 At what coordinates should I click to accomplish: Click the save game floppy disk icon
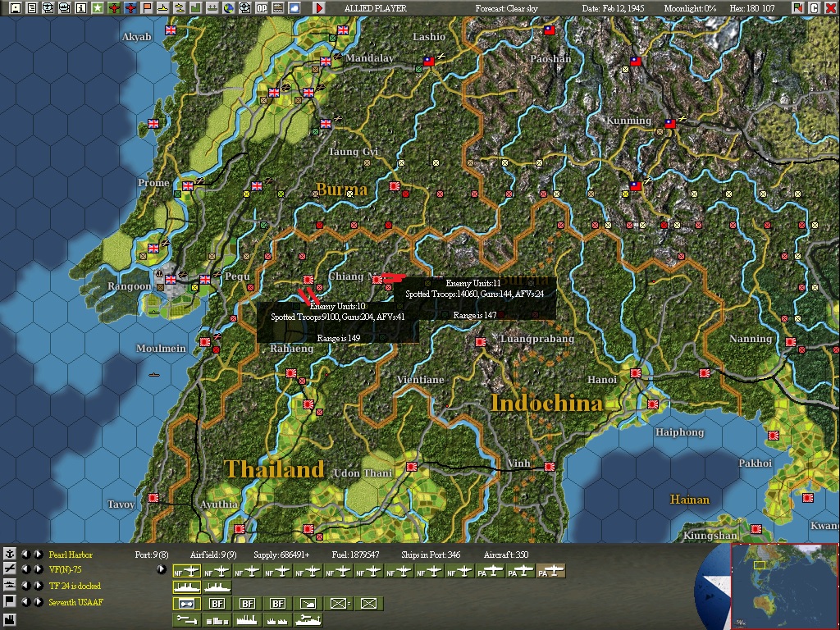click(x=16, y=8)
